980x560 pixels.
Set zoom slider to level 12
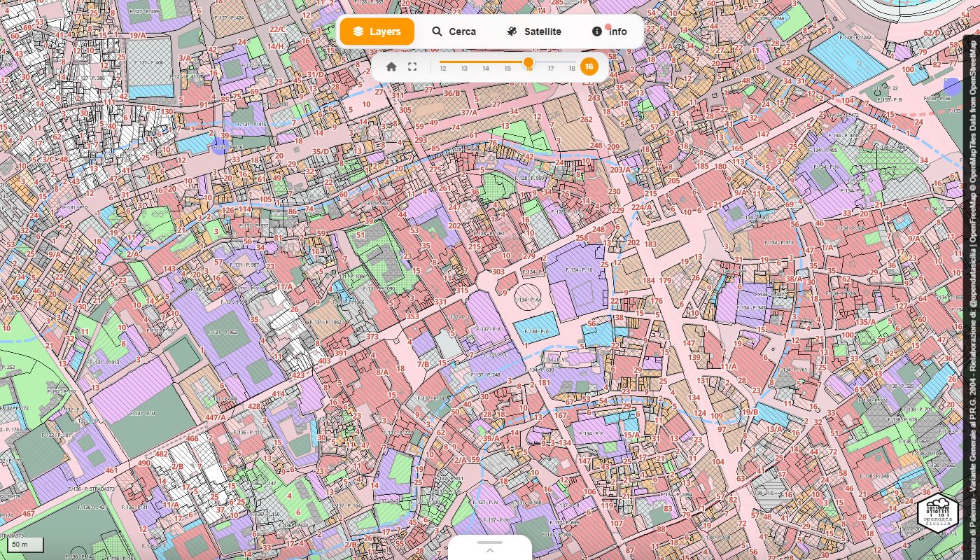click(443, 69)
